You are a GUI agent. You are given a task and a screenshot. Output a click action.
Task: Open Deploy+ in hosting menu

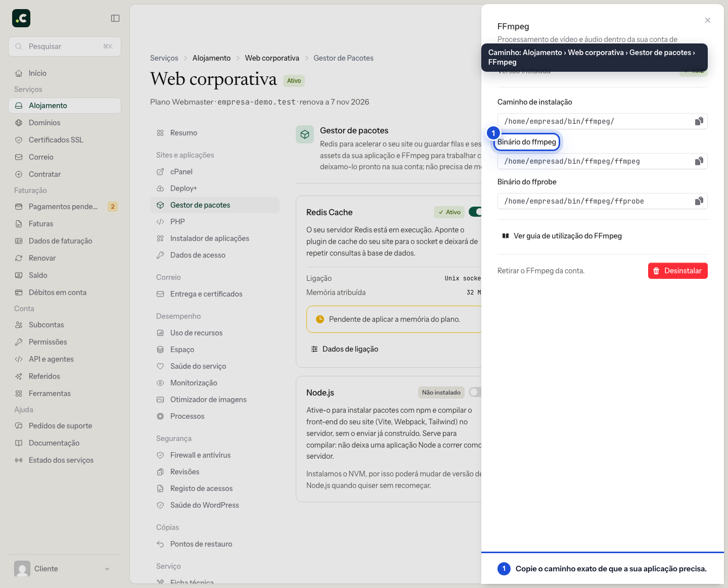point(215,188)
